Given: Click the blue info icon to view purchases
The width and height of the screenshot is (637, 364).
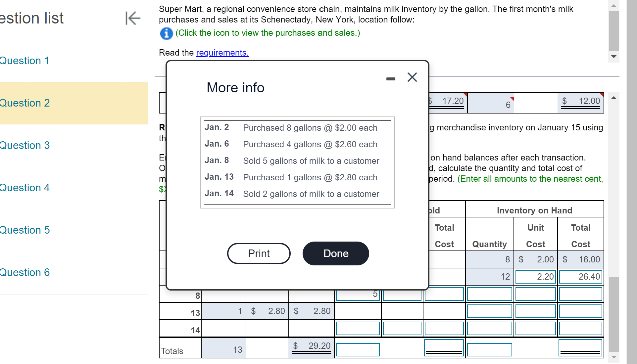Looking at the screenshot, I should click(x=166, y=33).
